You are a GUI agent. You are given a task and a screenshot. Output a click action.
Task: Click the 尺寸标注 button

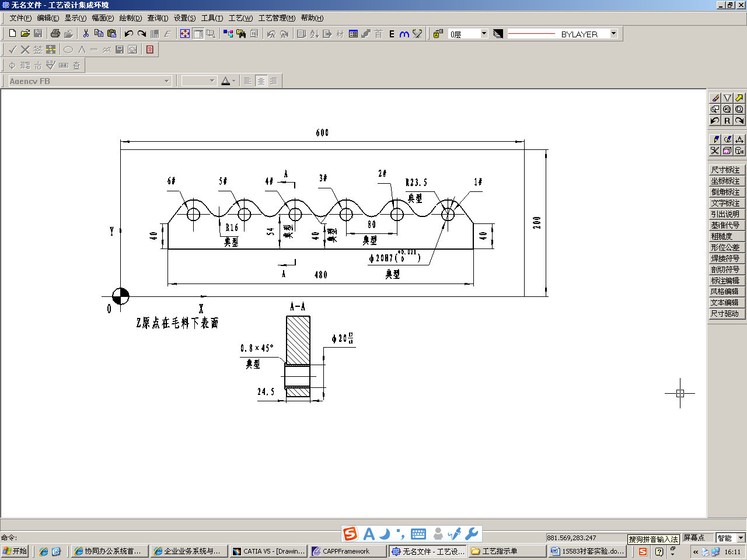(x=726, y=170)
